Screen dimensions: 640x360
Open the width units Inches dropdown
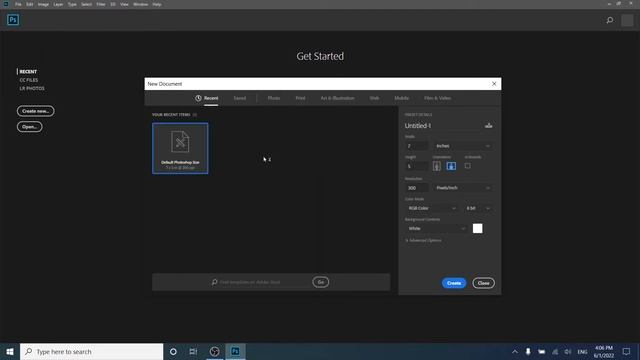point(463,146)
